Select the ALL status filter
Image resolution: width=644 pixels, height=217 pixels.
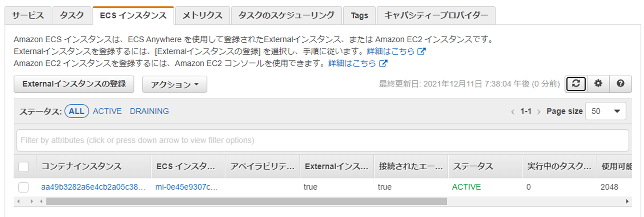[x=76, y=111]
